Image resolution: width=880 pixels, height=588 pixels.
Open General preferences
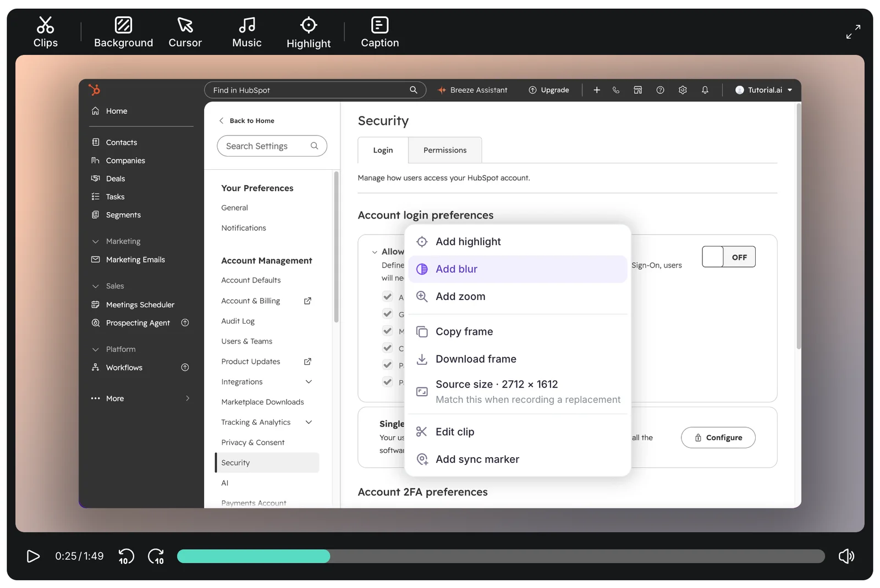tap(234, 208)
